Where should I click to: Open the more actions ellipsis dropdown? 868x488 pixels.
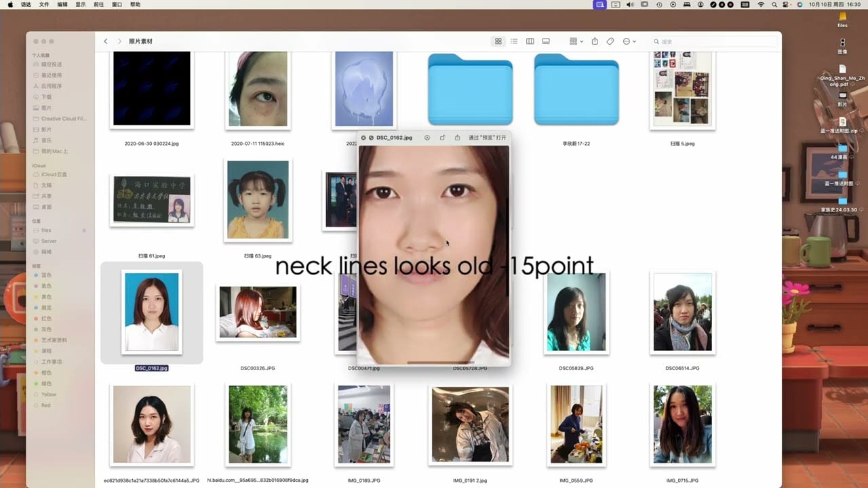click(629, 41)
